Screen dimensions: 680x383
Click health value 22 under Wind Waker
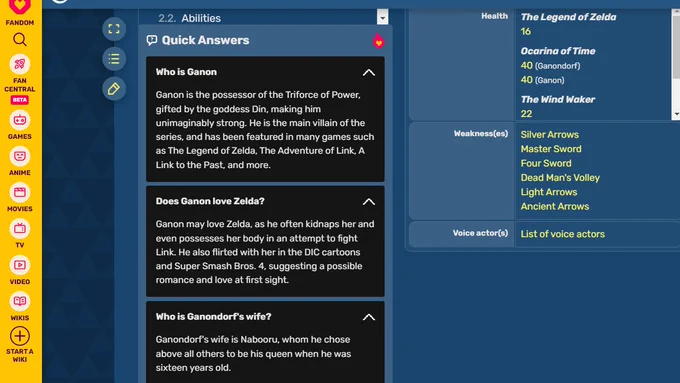[526, 114]
